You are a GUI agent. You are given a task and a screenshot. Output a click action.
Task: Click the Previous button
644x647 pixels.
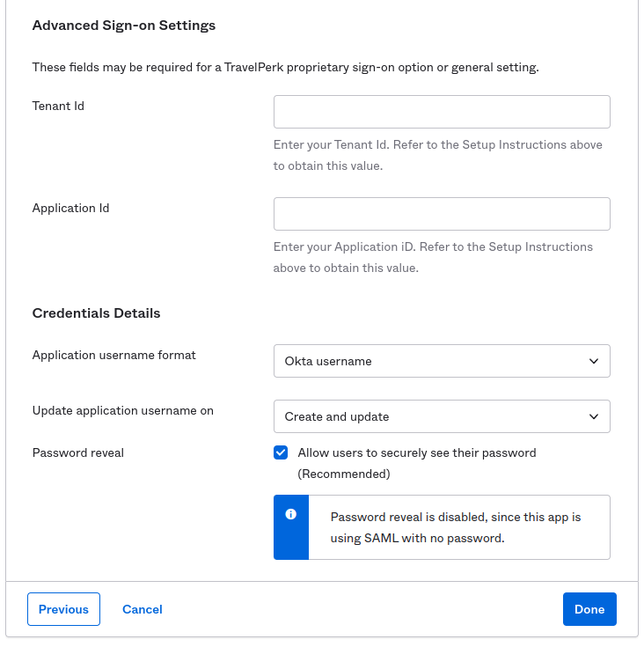(63, 609)
